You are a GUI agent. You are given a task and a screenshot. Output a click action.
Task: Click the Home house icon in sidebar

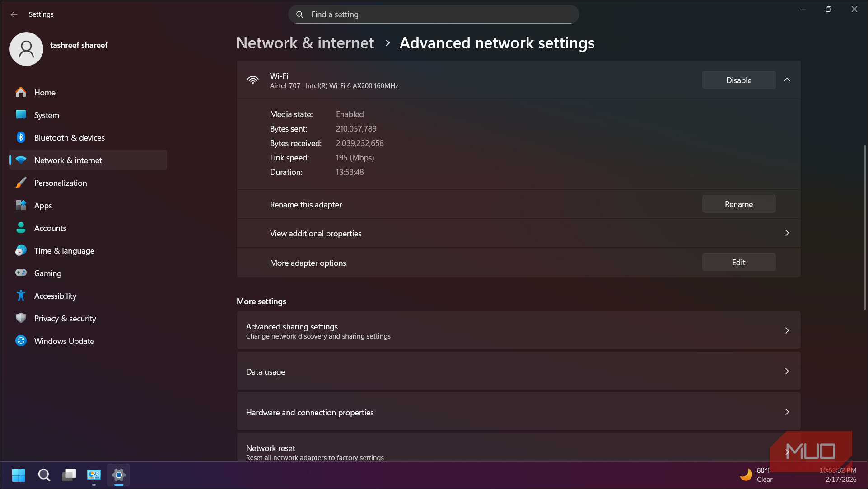[21, 92]
